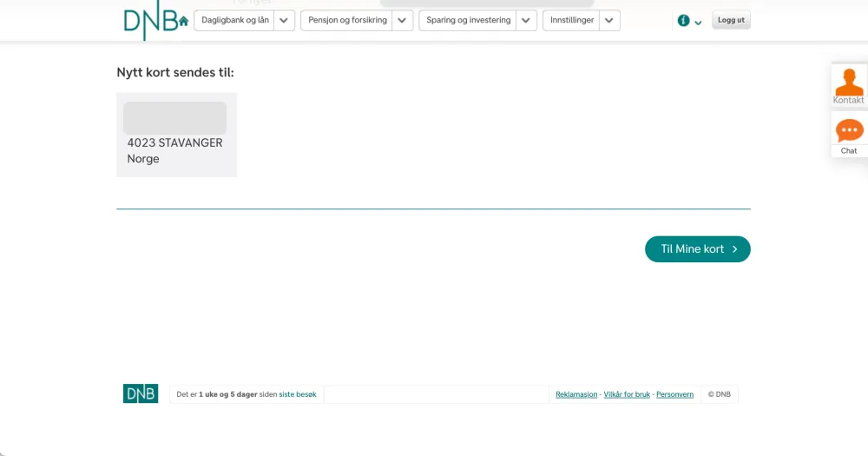Screen dimensions: 868x456
Task: Open the green information icon
Action: pos(684,21)
